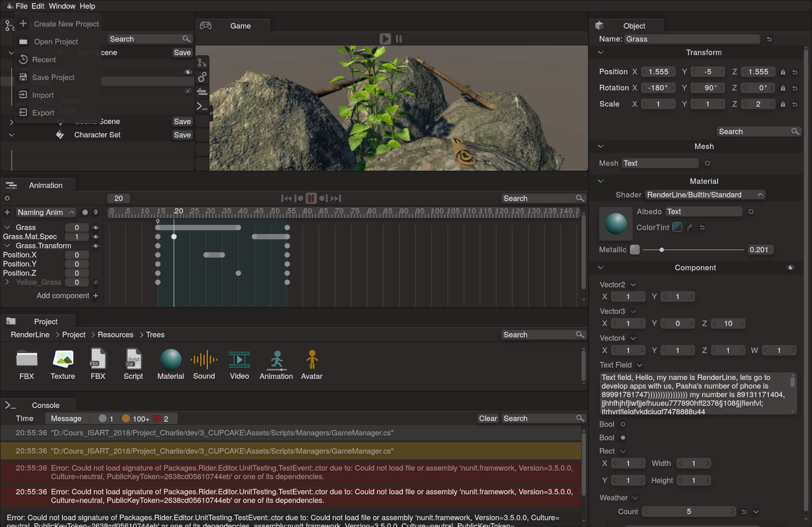Select the Script asset icon
Viewport: 812px width, 527px height.
[x=133, y=360]
